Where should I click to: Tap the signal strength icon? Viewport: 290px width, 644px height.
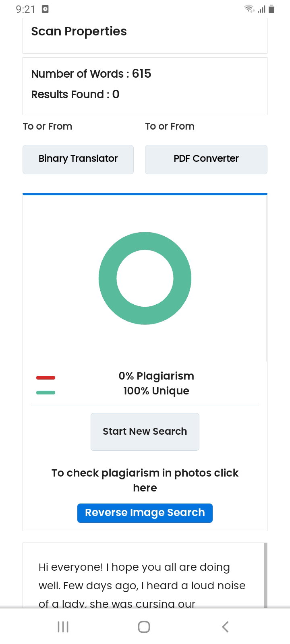click(x=261, y=9)
